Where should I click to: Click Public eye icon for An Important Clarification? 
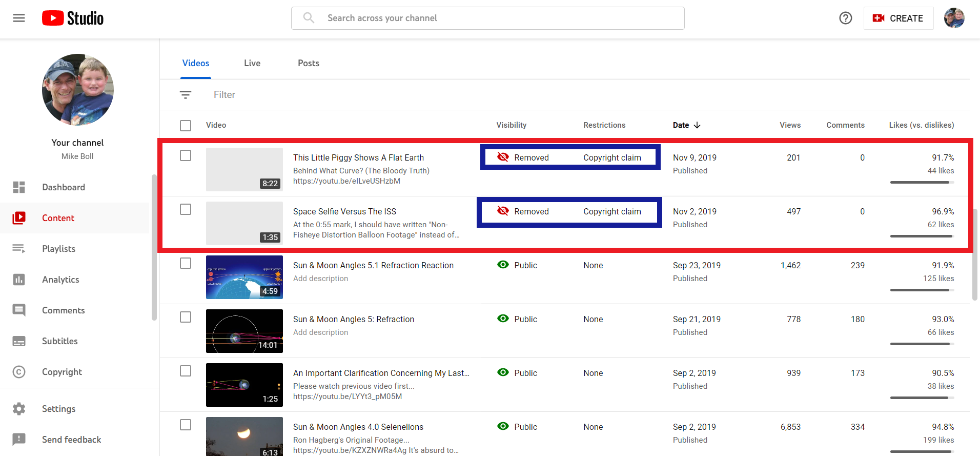(503, 372)
